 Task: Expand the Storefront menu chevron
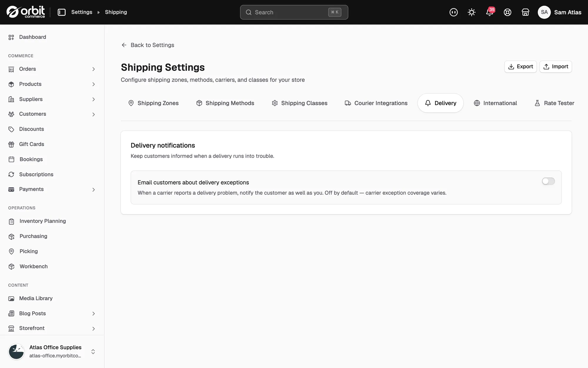(x=93, y=329)
